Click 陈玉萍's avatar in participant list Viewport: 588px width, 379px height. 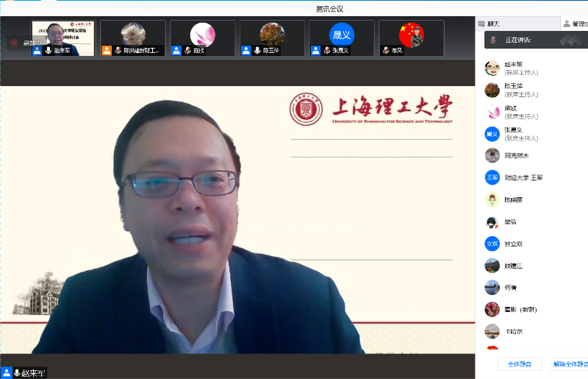(492, 90)
